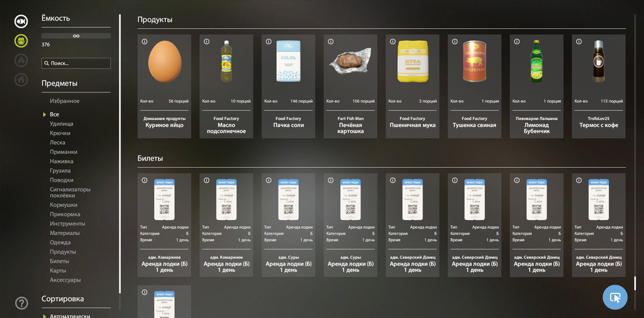Open the help question mark icon
Viewport: 644px width, 318px height.
(21, 303)
